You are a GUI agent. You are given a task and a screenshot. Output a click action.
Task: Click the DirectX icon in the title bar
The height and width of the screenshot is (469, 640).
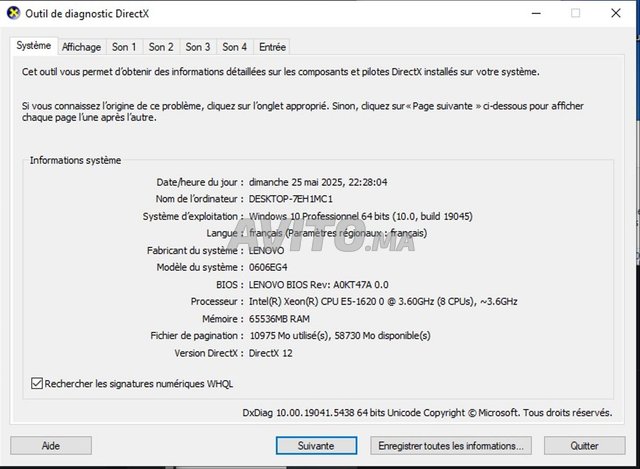coord(15,13)
